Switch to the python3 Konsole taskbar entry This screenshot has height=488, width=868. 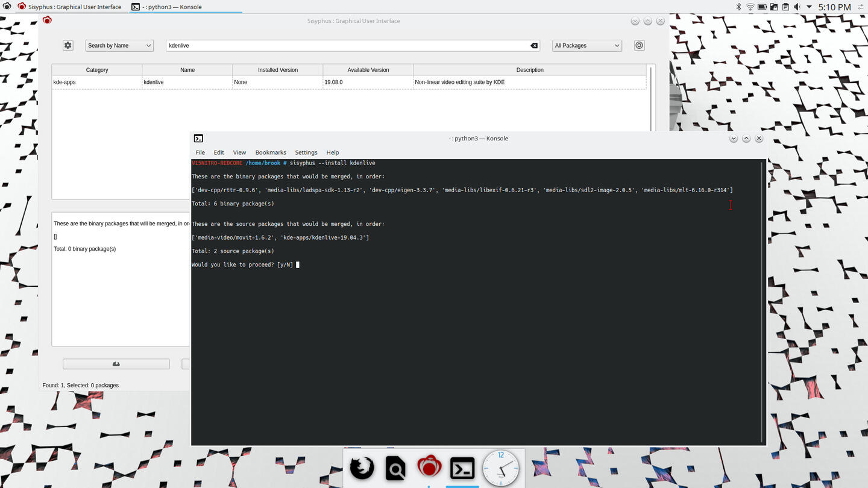(x=186, y=7)
